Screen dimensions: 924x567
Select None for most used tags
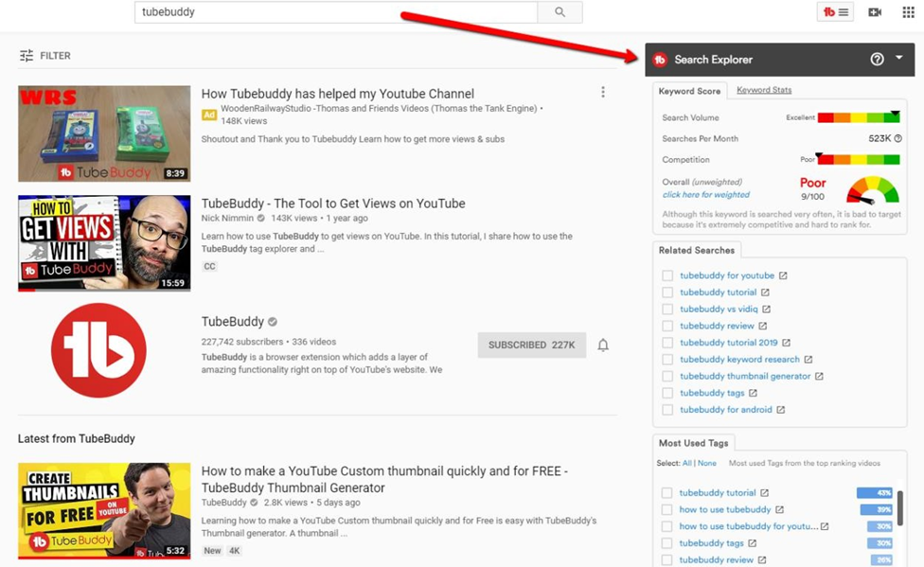pos(707,463)
